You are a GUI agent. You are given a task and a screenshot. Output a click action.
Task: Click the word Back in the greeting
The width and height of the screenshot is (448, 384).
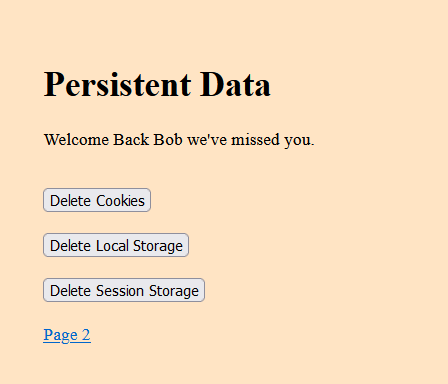[131, 139]
